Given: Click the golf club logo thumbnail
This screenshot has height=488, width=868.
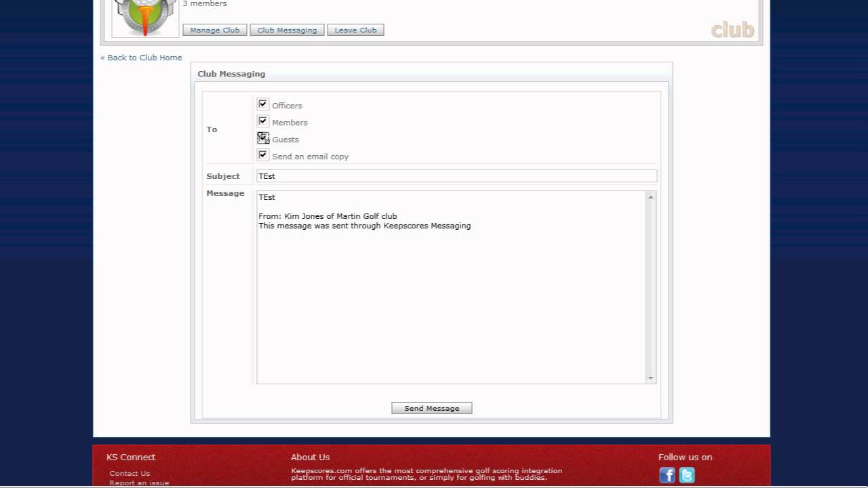Looking at the screenshot, I should pyautogui.click(x=145, y=18).
